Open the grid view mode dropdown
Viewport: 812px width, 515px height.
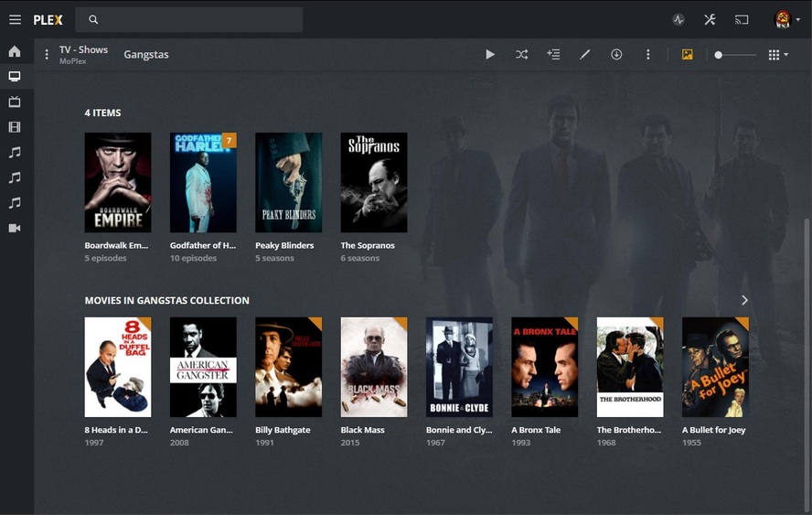(x=778, y=54)
